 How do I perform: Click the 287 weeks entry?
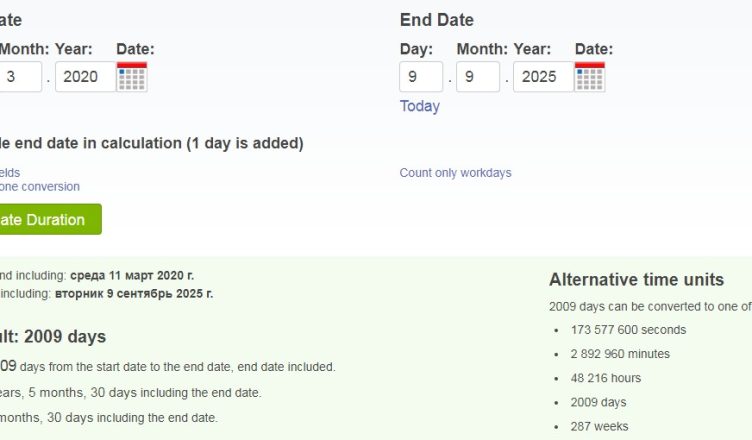(599, 426)
